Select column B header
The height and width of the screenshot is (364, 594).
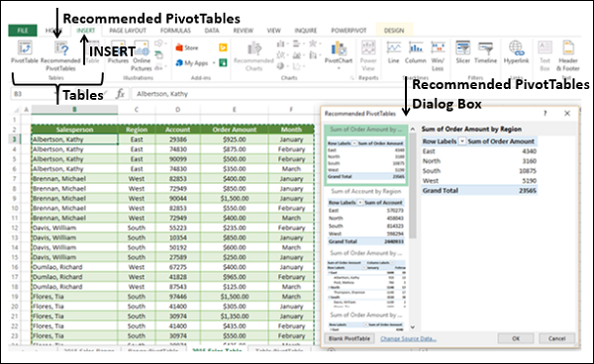point(74,110)
